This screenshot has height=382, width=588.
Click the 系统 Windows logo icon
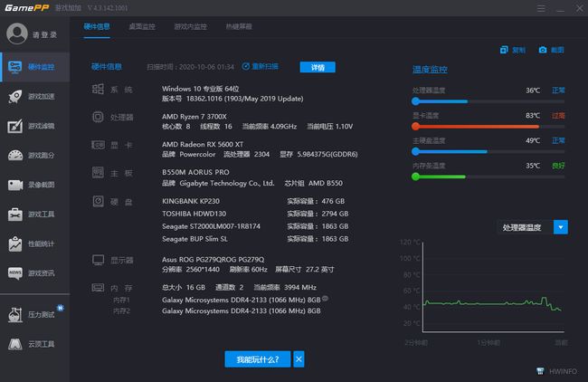pos(98,89)
